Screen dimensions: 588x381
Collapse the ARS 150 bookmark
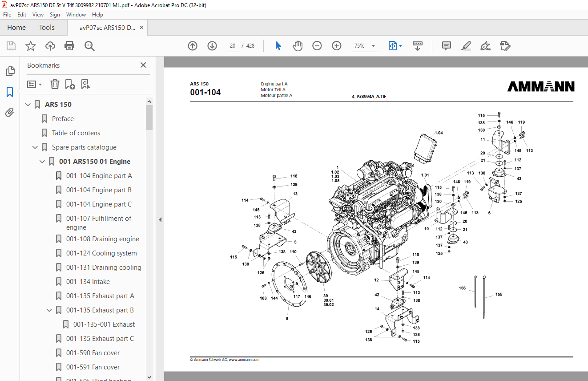[x=28, y=105]
